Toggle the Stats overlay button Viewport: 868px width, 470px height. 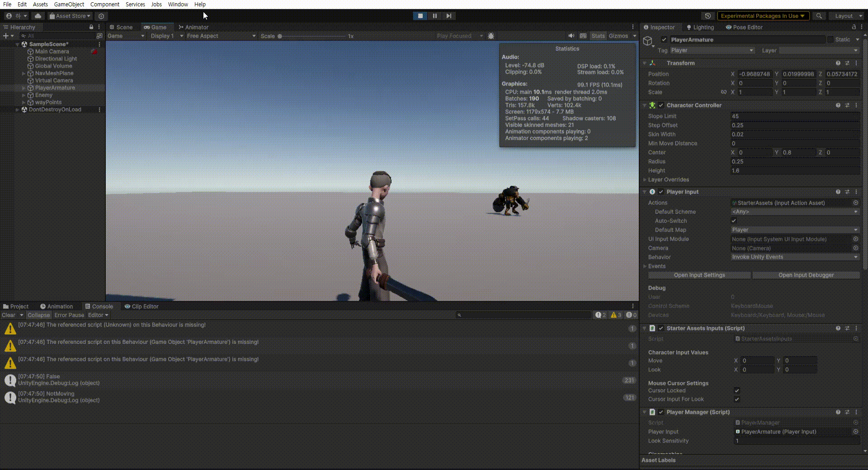click(598, 36)
